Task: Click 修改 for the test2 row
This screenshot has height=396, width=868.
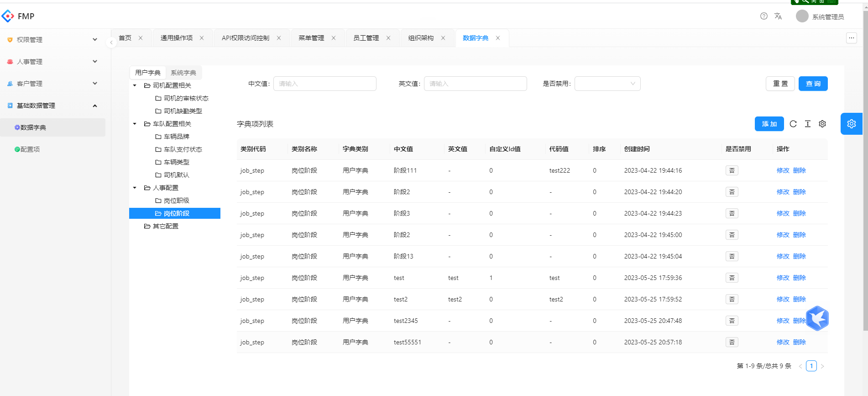Action: (783, 299)
